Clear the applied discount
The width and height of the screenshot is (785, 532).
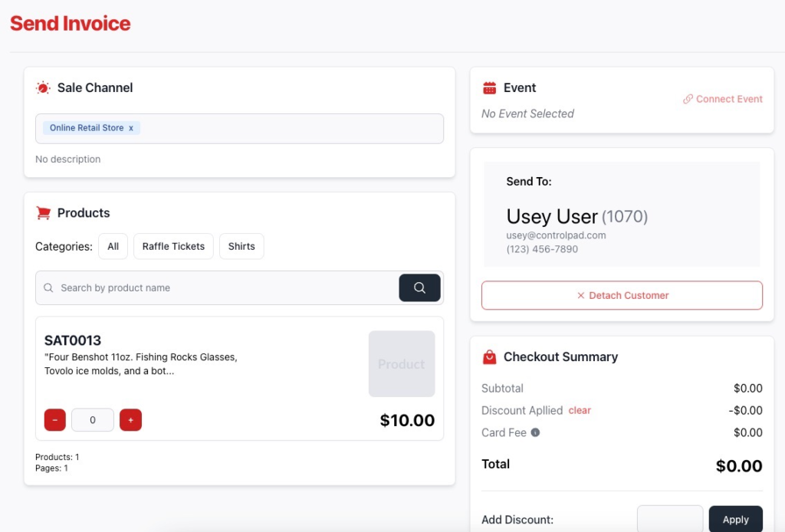580,410
